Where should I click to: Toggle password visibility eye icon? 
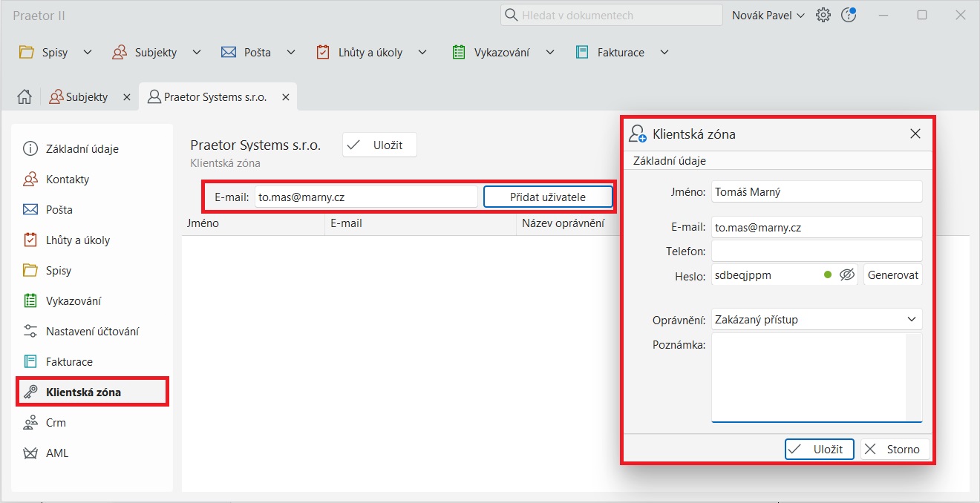tap(847, 275)
